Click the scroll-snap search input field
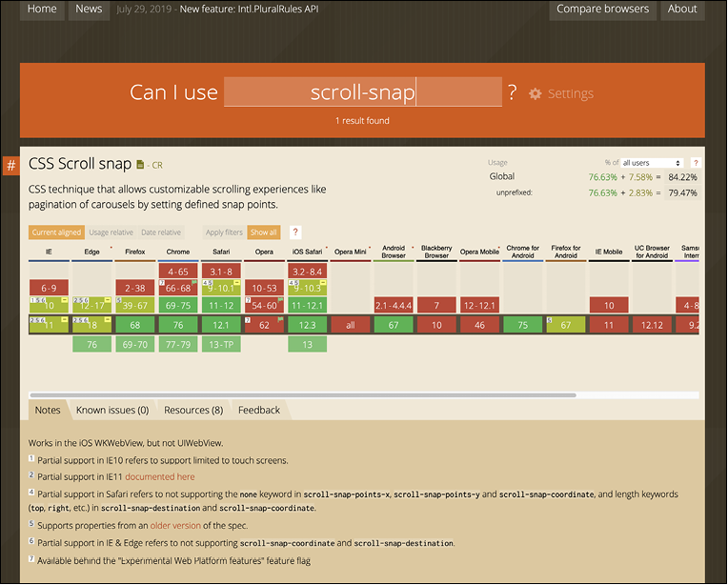 [x=362, y=92]
